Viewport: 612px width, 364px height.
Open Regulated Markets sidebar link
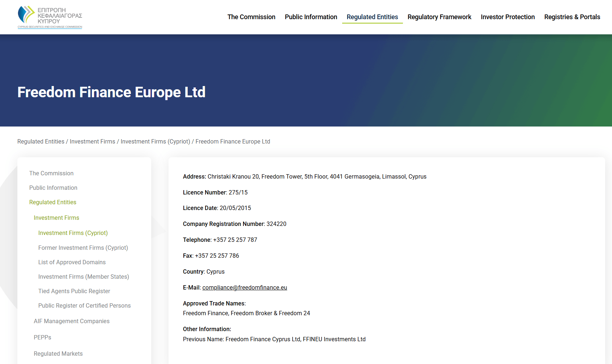coord(58,354)
